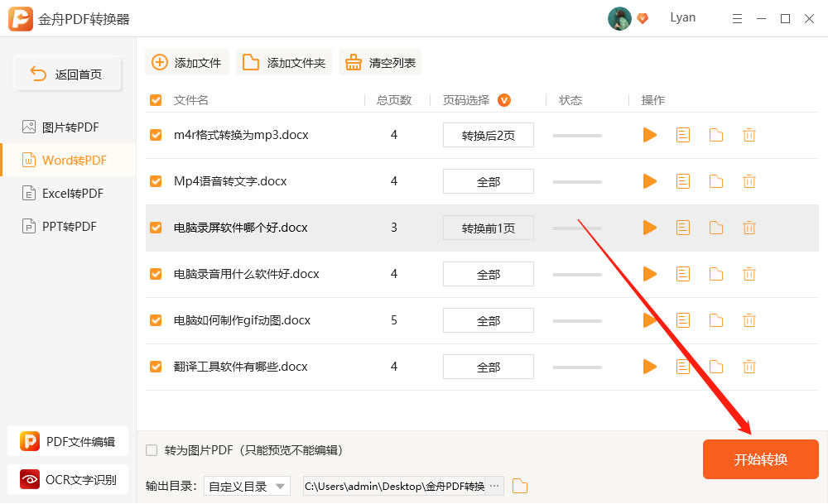Screen dimensions: 828x504
Task: Click progress bar for Mp4语音转文字.docx
Action: [576, 182]
